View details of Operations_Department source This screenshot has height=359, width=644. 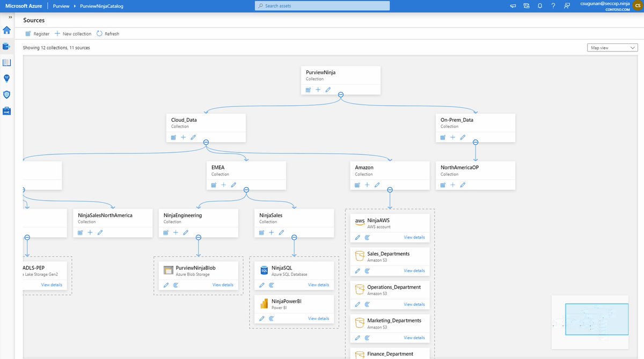(x=414, y=304)
